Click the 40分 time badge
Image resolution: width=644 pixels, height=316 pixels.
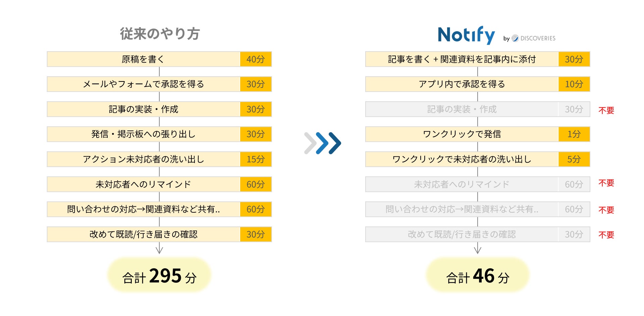pos(256,59)
